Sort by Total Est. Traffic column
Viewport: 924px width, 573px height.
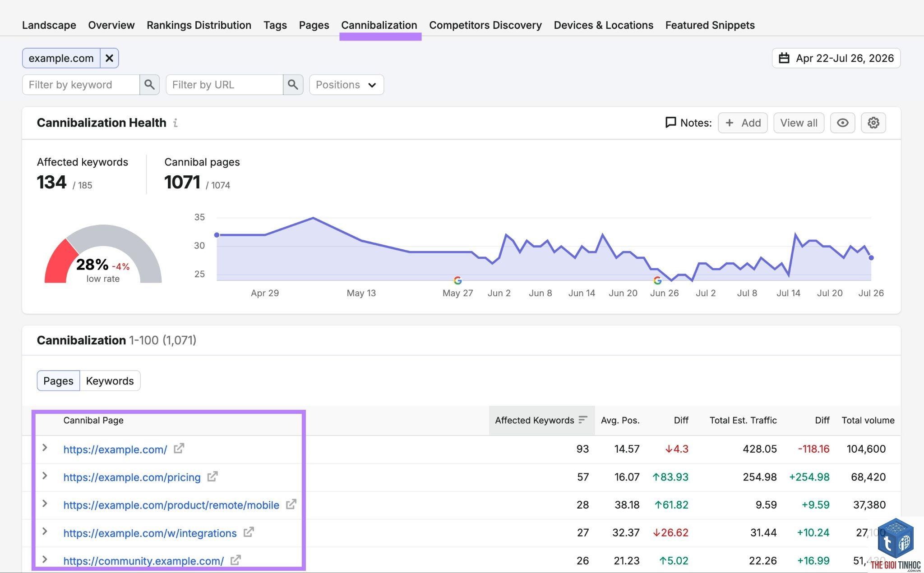tap(743, 420)
